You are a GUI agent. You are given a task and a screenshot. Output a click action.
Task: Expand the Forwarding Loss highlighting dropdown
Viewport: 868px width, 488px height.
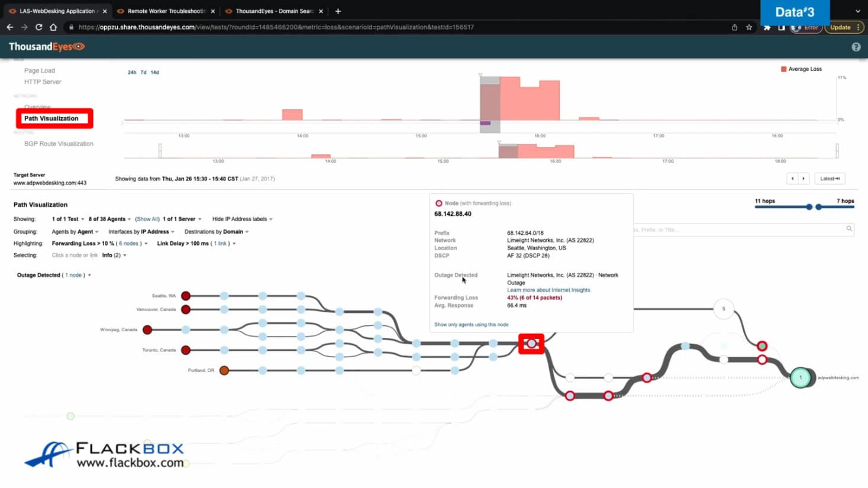146,244
